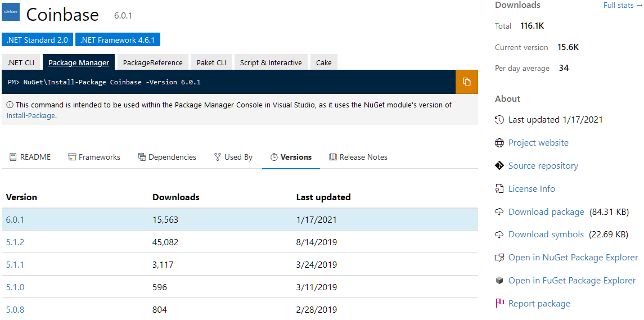Click the cloud icon beside Download package
The height and width of the screenshot is (320, 644).
499,212
